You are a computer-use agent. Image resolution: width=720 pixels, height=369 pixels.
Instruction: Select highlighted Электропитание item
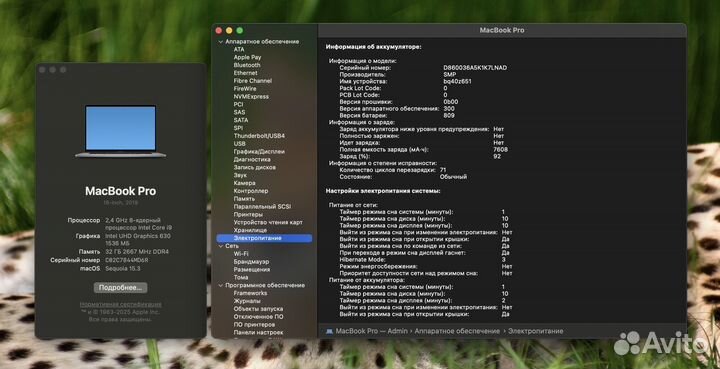click(264, 238)
